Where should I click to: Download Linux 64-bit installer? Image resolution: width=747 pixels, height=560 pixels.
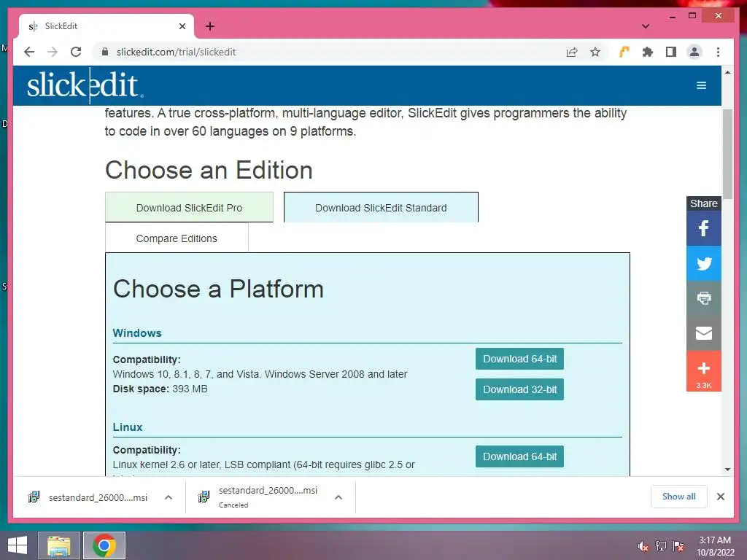click(x=519, y=456)
